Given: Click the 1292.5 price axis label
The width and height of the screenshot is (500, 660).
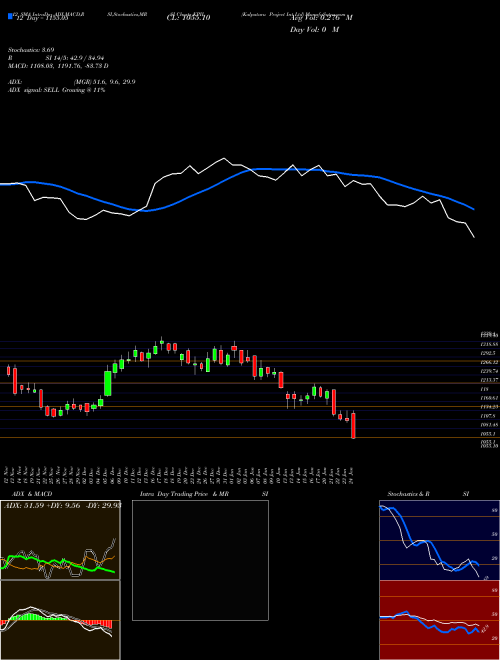Looking at the screenshot, I should tap(489, 353).
